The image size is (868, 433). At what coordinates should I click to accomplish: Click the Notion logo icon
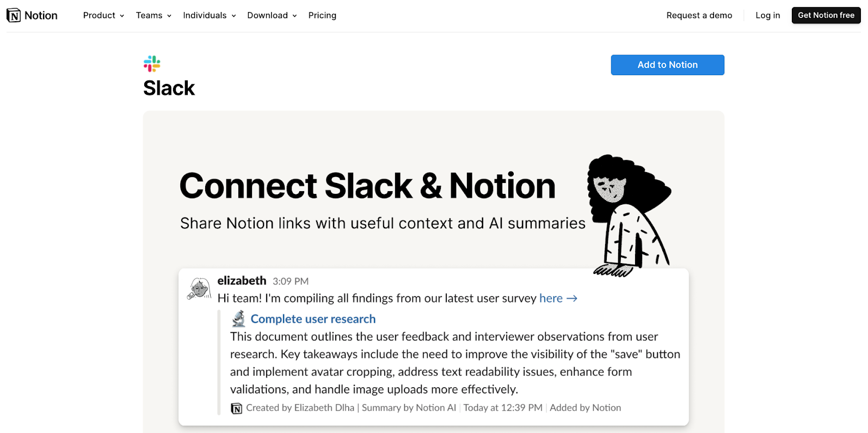pyautogui.click(x=14, y=15)
